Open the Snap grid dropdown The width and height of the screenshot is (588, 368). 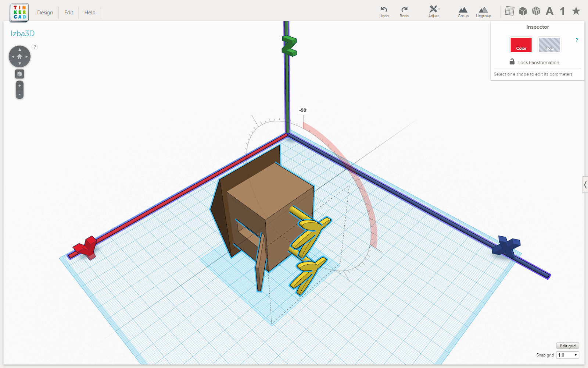(x=568, y=355)
